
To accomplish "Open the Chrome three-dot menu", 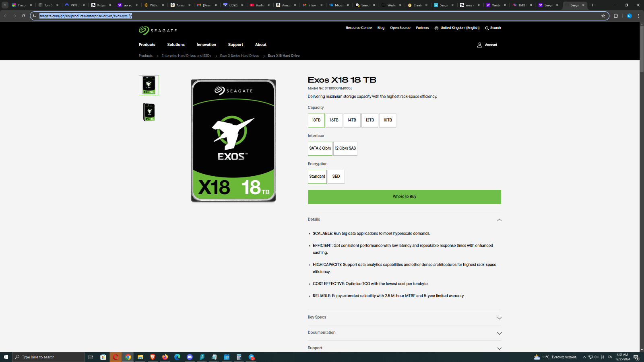I will click(x=638, y=16).
